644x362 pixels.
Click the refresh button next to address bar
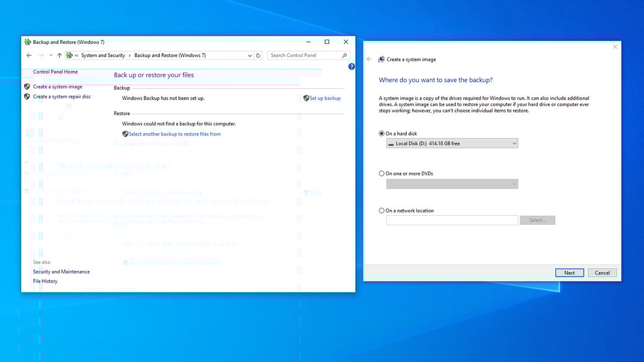[258, 55]
